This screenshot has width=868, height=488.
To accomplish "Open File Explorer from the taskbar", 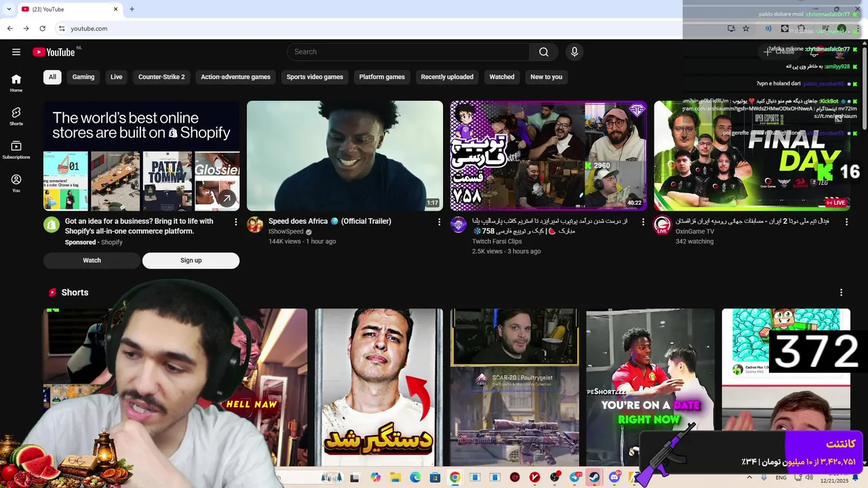I will click(395, 477).
